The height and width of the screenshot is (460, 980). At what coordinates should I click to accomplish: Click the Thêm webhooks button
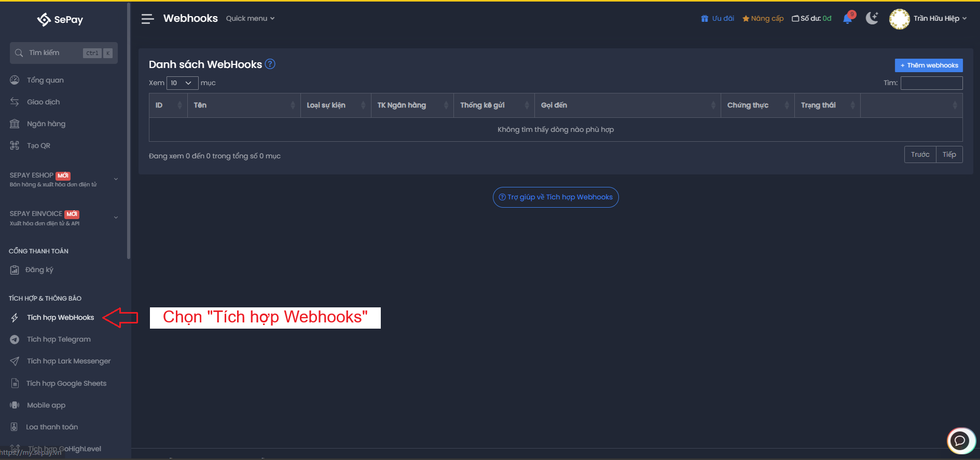click(x=928, y=65)
